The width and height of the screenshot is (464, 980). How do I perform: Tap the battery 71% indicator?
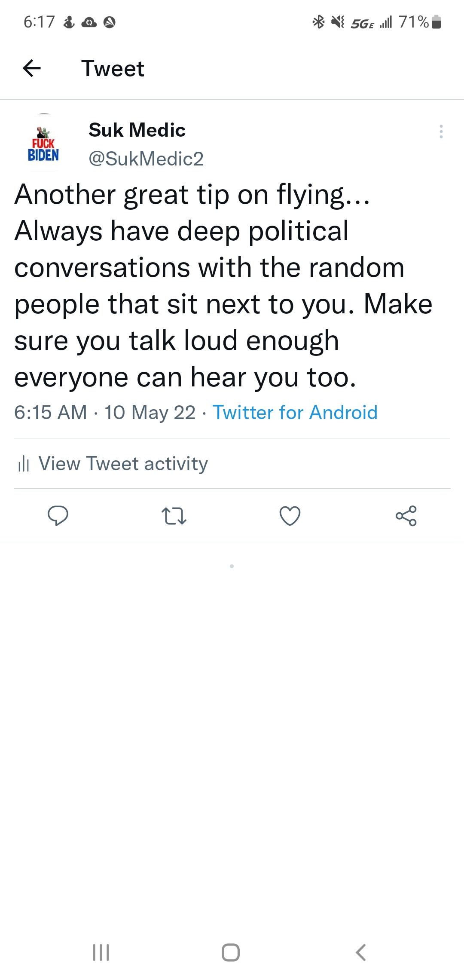[420, 21]
